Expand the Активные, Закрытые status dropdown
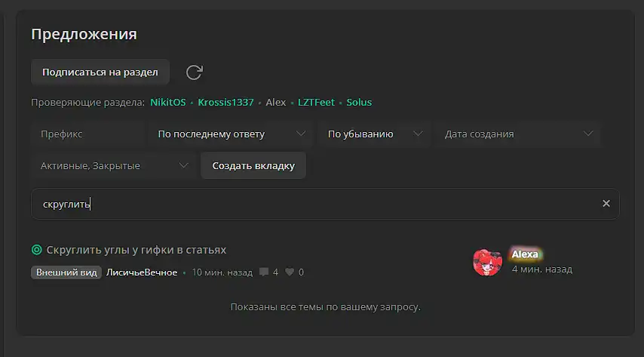Screen dimensions: 644x357 click(114, 165)
